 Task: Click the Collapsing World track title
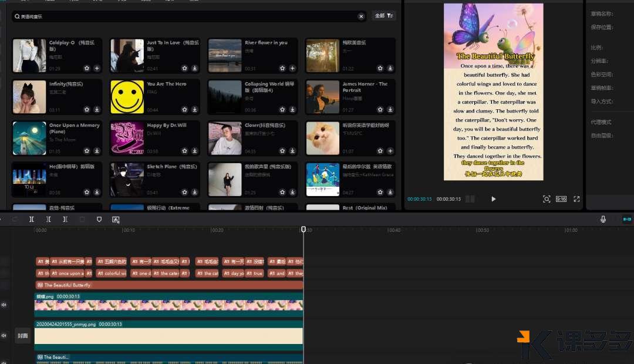(x=269, y=87)
